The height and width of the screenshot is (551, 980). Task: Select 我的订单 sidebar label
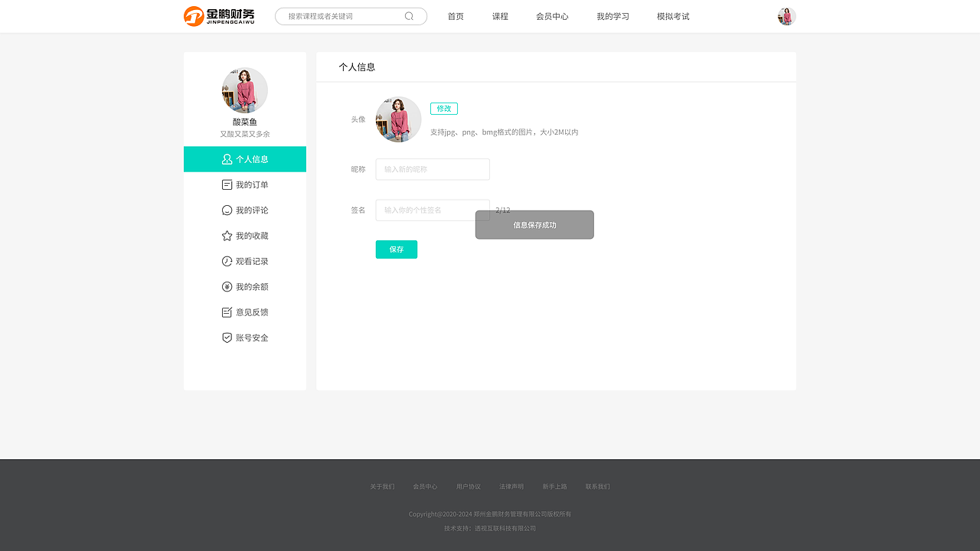(252, 184)
